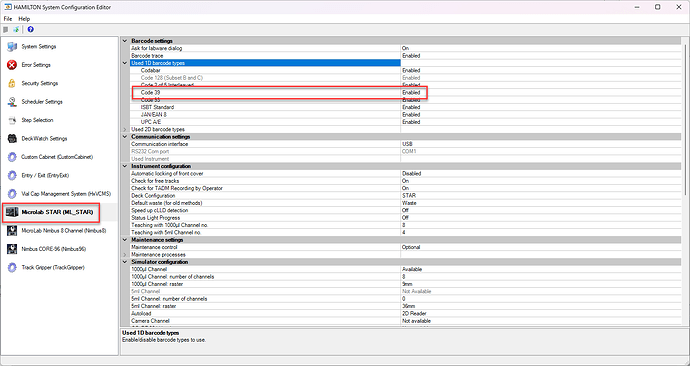Expand Used 2D barcode types

125,129
